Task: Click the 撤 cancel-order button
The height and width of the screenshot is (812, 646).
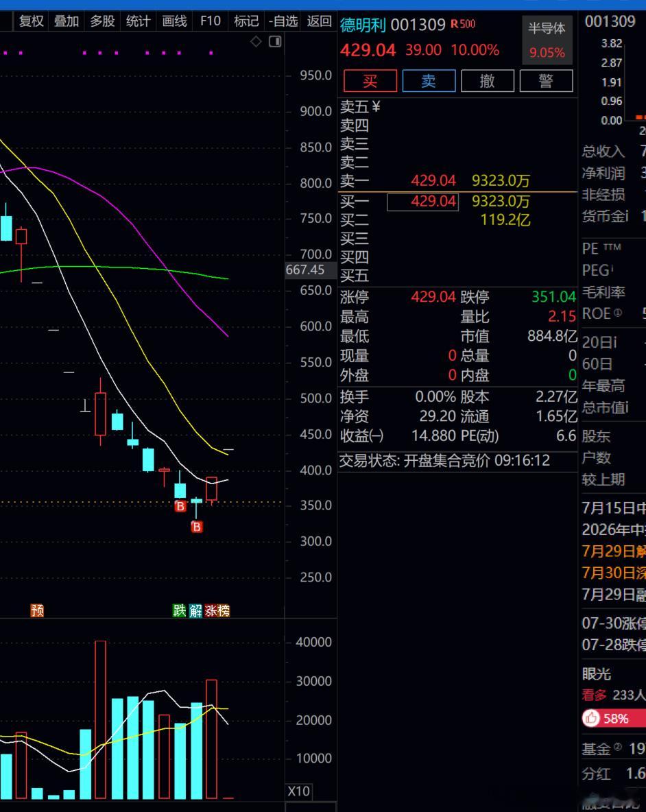Action: [487, 81]
